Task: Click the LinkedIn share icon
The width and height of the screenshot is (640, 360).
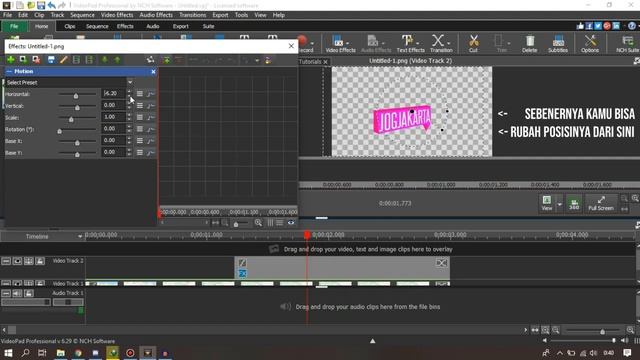Action: (616, 26)
